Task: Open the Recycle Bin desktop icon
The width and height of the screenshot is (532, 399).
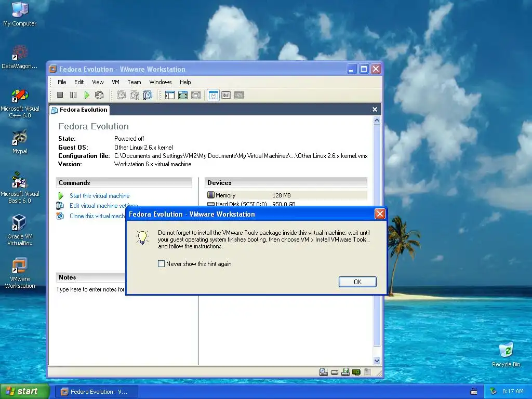Action: click(506, 354)
